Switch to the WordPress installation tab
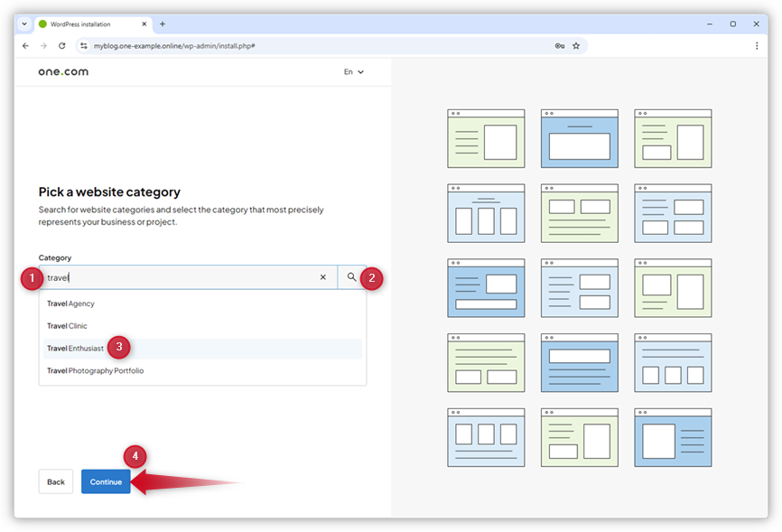This screenshot has height=532, width=782. [x=88, y=23]
